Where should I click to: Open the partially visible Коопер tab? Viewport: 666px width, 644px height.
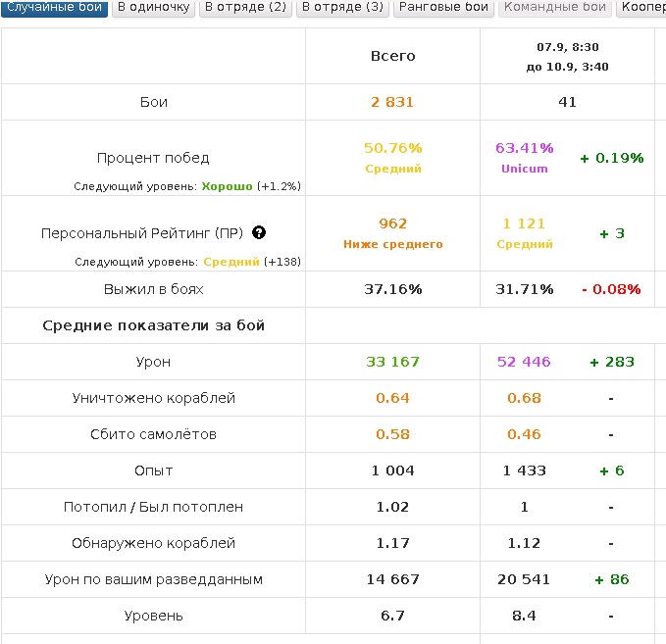click(642, 8)
